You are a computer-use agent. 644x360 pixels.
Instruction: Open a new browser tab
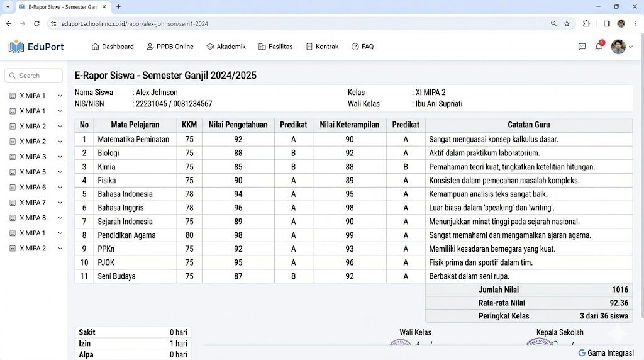click(x=118, y=6)
